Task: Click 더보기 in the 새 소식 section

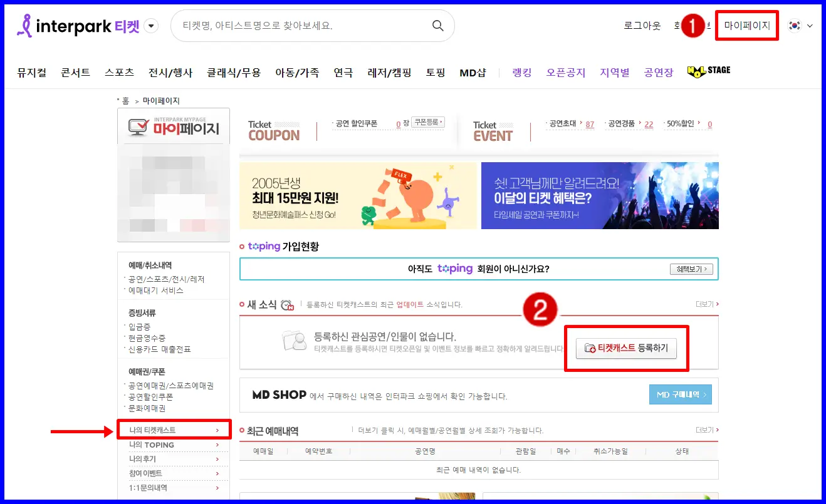Action: tap(707, 304)
